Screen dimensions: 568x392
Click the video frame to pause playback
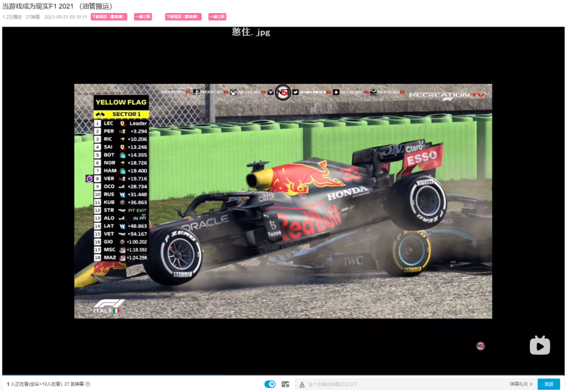pyautogui.click(x=283, y=201)
